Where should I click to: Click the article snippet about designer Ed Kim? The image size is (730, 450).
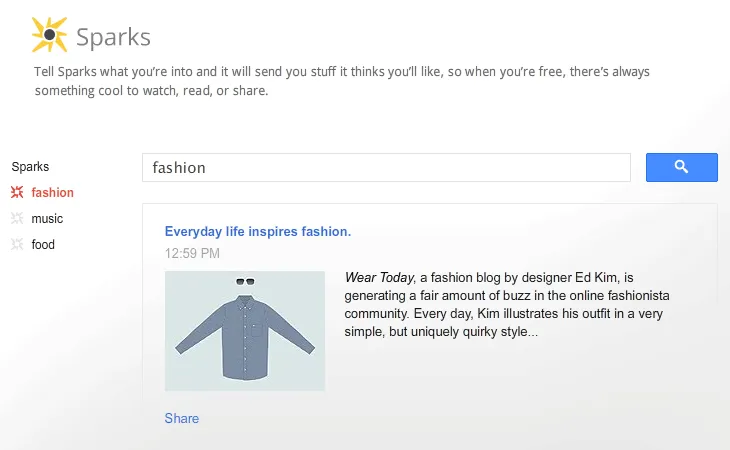pos(506,305)
